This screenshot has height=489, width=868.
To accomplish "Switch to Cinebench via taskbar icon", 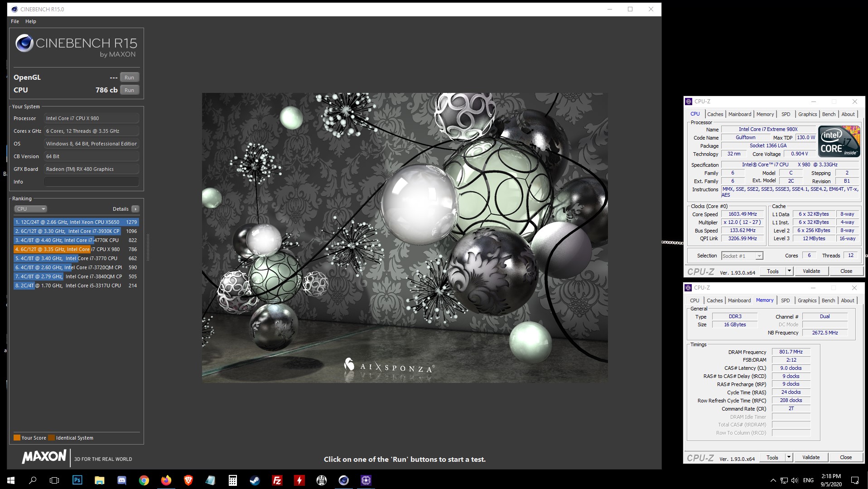I will point(344,480).
